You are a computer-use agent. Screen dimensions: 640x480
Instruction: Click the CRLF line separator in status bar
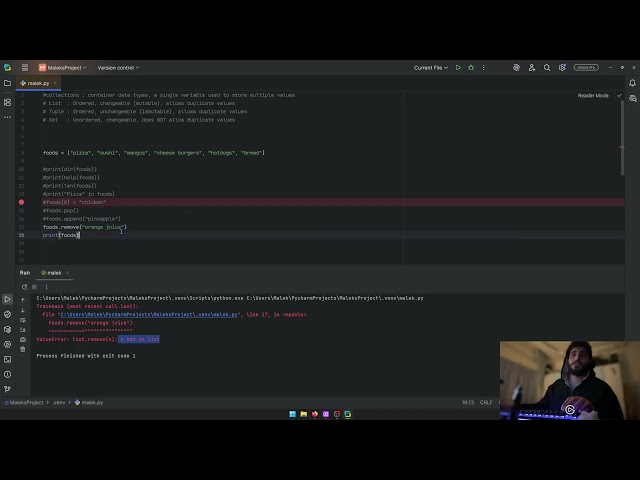point(486,402)
